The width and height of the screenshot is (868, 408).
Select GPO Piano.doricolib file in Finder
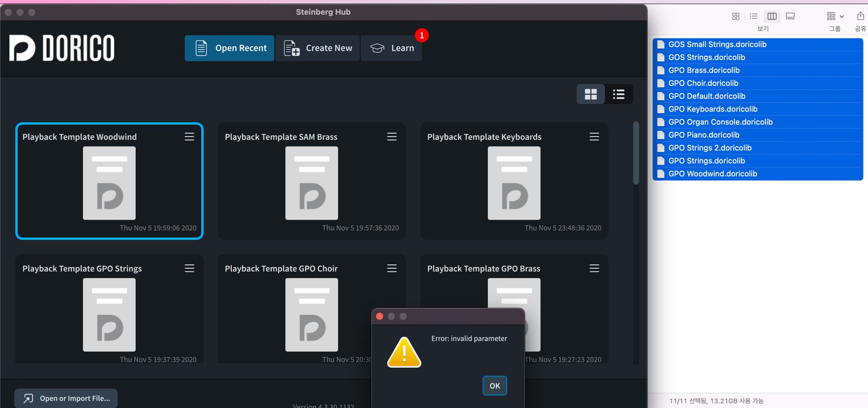pyautogui.click(x=758, y=135)
